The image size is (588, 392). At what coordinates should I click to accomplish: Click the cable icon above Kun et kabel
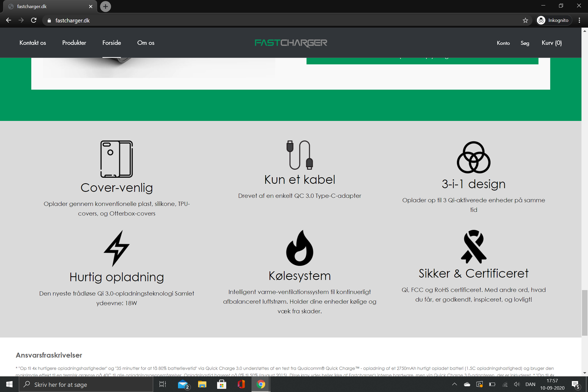(x=299, y=155)
